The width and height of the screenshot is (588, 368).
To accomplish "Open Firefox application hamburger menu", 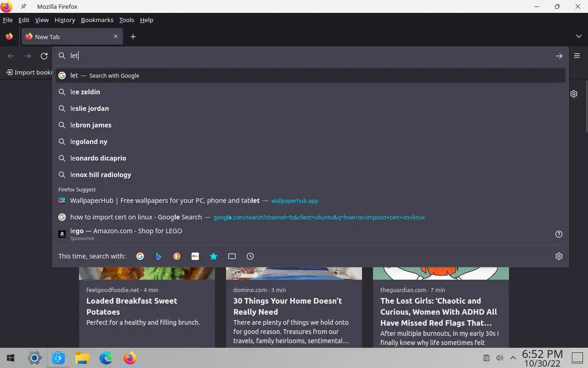I will pyautogui.click(x=577, y=56).
